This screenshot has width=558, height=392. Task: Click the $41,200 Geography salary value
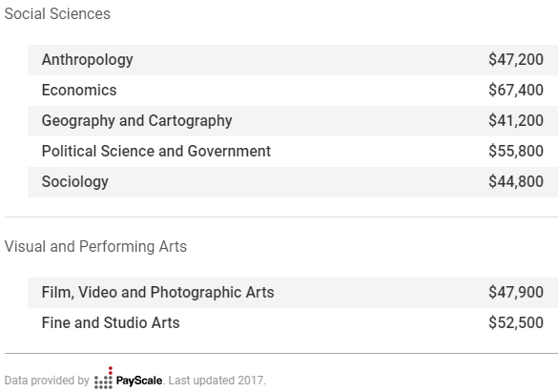(516, 120)
